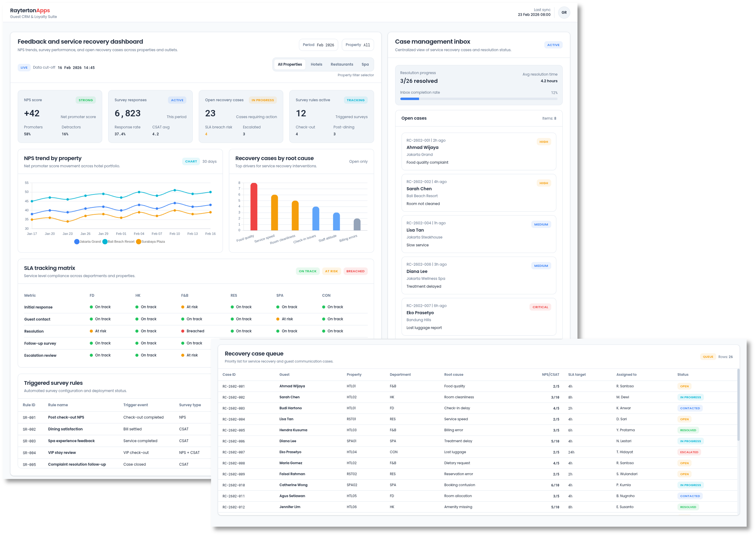This screenshot has height=536, width=756.
Task: Toggle the AT RISK filter chip
Action: pyautogui.click(x=331, y=271)
